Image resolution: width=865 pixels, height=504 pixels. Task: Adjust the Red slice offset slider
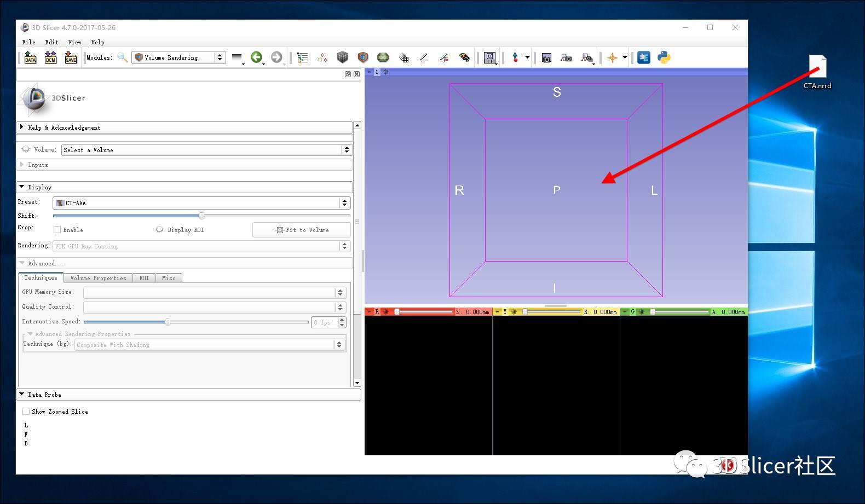[425, 311]
